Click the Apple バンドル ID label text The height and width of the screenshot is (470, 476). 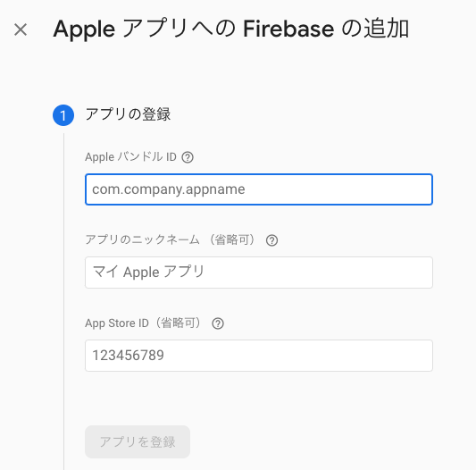click(131, 157)
